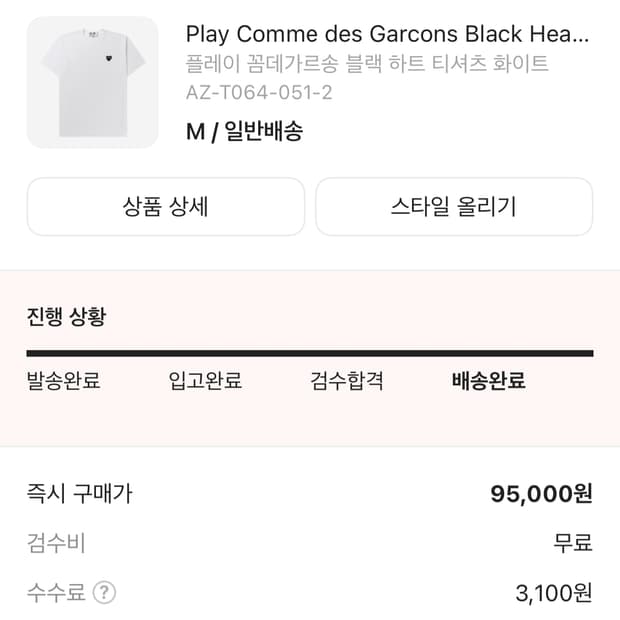Viewport: 620px width, 620px height.
Task: Tap the 진행 상황 section heading
Action: pos(66,318)
